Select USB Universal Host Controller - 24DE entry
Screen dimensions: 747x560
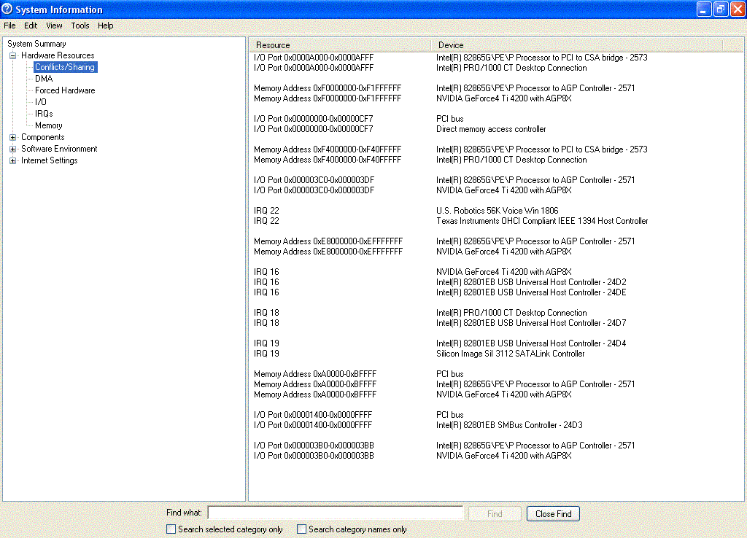531,293
